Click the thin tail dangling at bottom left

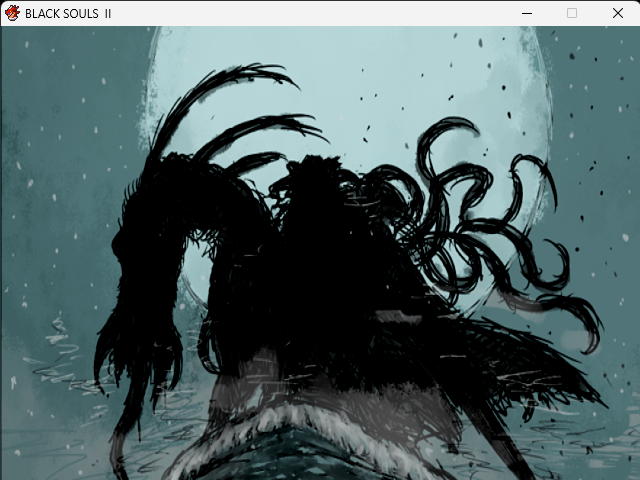[x=120, y=445]
